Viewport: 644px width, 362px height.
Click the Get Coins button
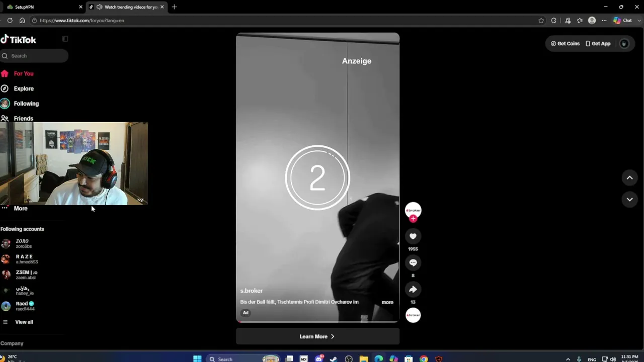click(565, 44)
